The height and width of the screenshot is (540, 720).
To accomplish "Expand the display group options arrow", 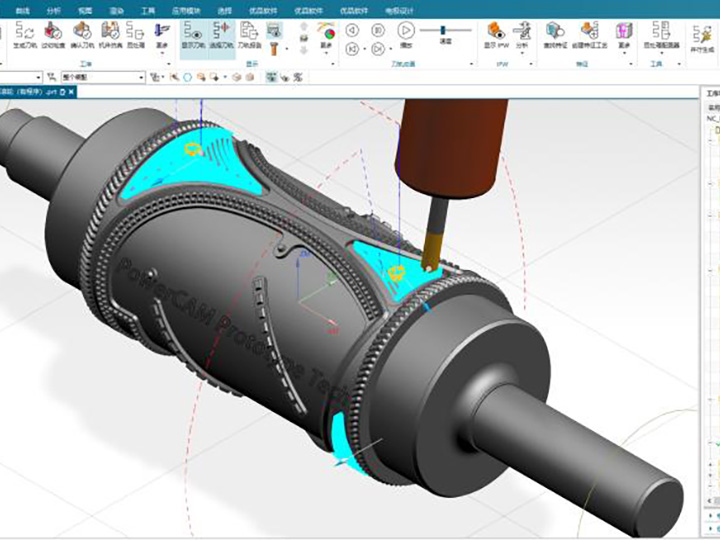I will point(334,64).
